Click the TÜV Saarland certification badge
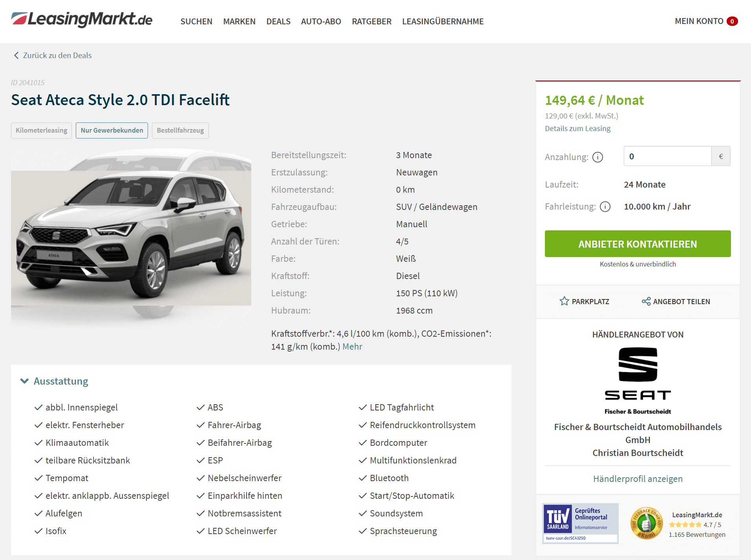 point(580,524)
